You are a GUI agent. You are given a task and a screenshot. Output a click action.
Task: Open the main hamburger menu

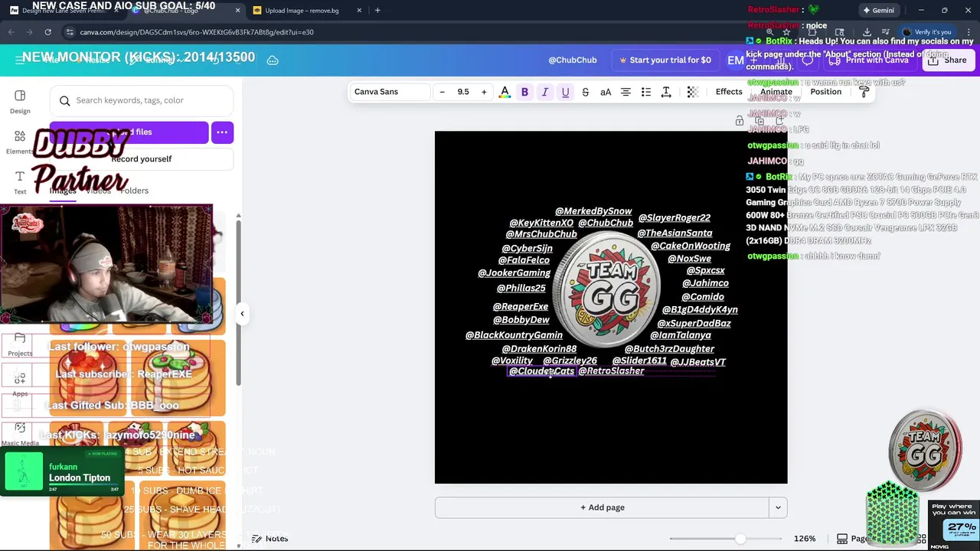pos(20,60)
